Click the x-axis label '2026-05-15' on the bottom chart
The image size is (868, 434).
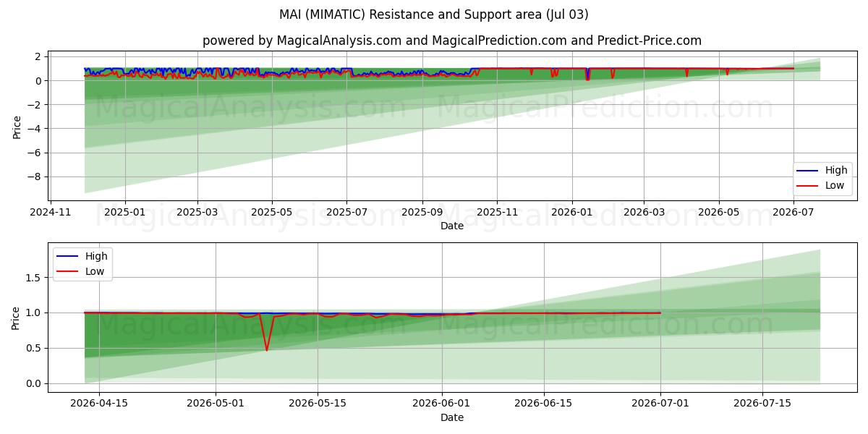click(318, 404)
